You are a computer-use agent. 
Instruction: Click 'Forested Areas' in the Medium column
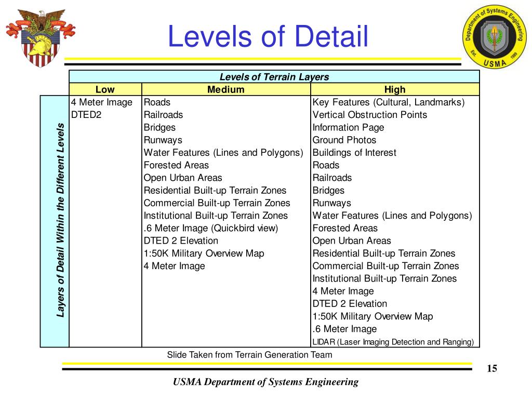[176, 165]
